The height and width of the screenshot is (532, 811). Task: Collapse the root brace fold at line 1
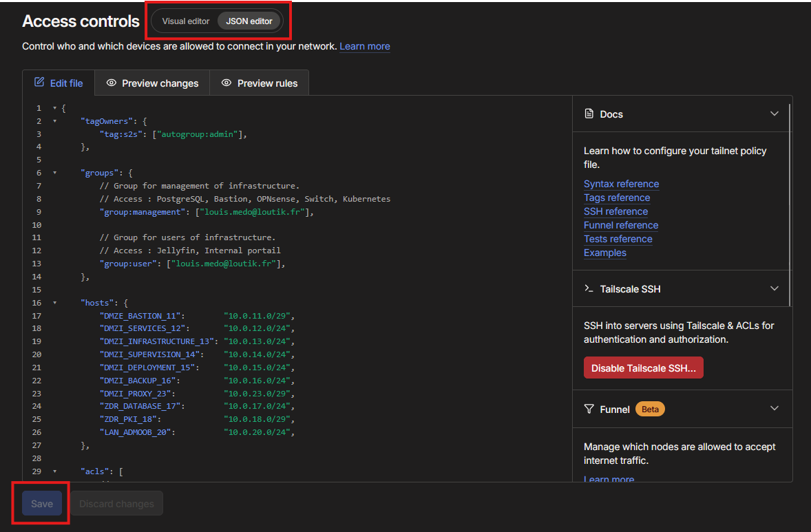55,108
